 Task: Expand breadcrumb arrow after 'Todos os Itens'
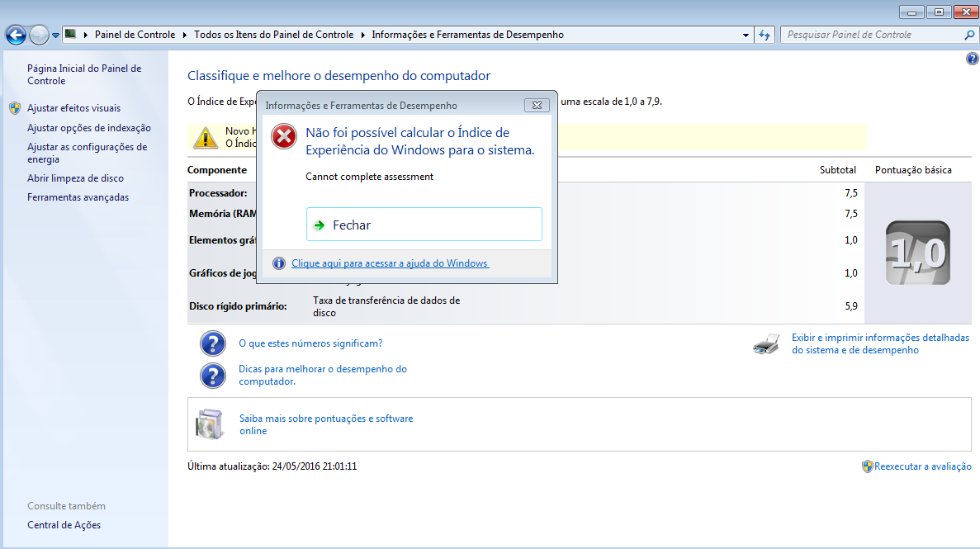pyautogui.click(x=362, y=35)
